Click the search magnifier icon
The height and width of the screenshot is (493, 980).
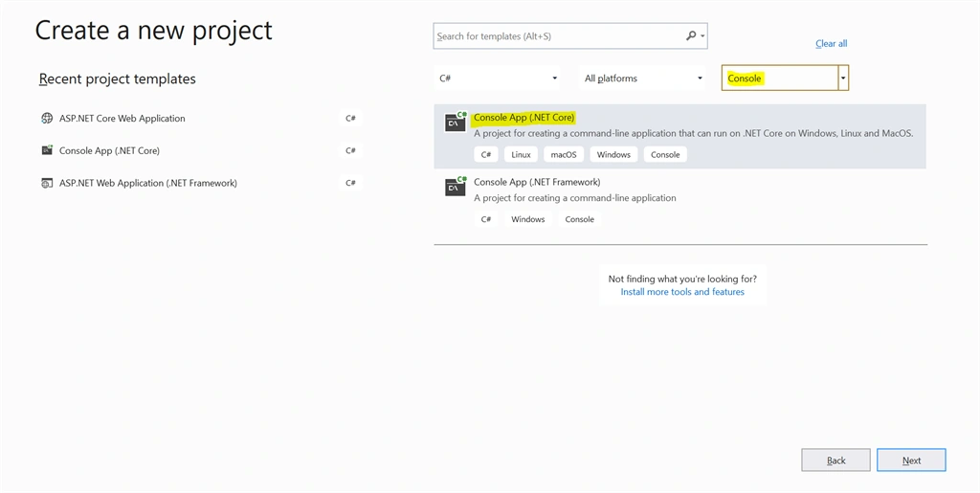pyautogui.click(x=691, y=36)
